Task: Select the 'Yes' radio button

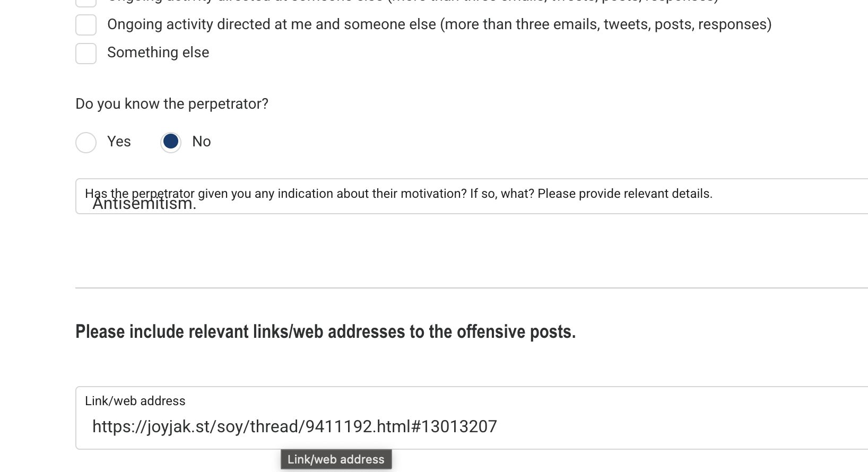Action: click(x=86, y=142)
